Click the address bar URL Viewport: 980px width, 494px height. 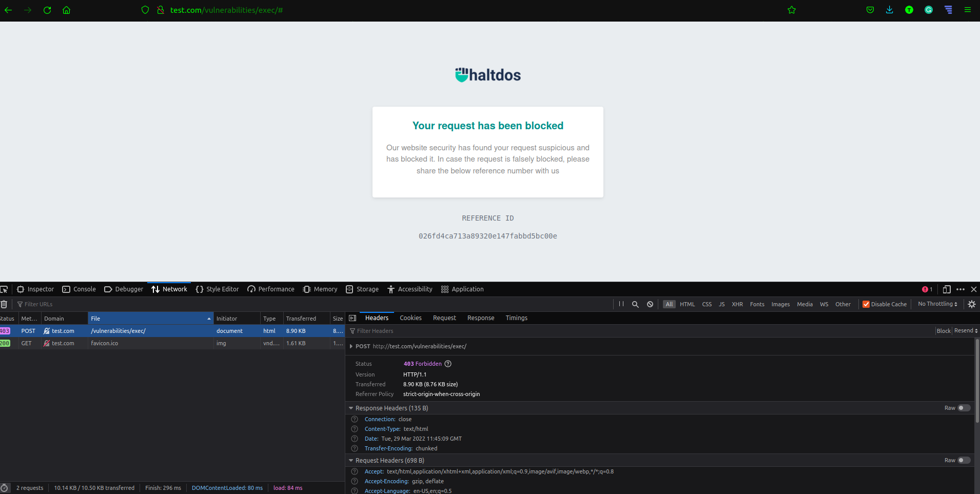pyautogui.click(x=226, y=10)
